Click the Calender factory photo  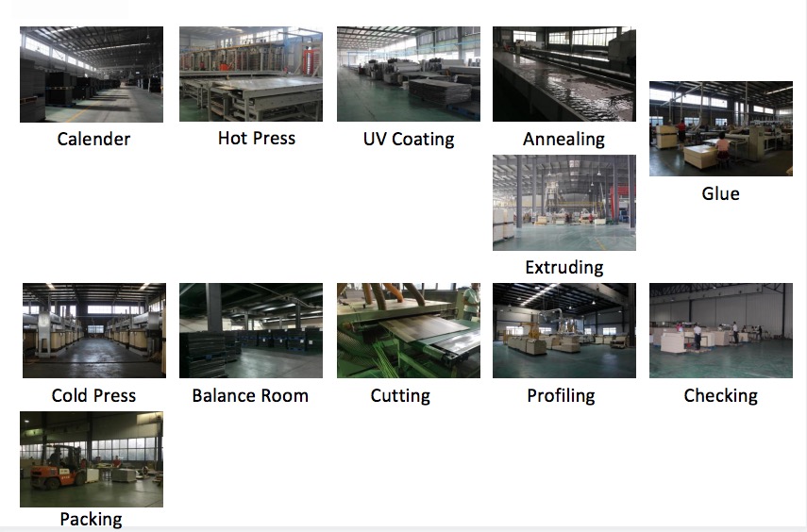[92, 75]
